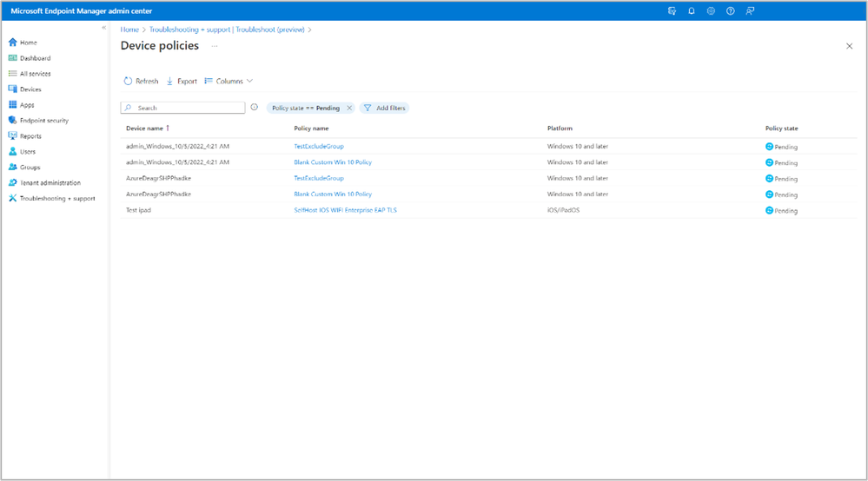
Task: Open the settings gear in top bar
Action: [x=711, y=11]
